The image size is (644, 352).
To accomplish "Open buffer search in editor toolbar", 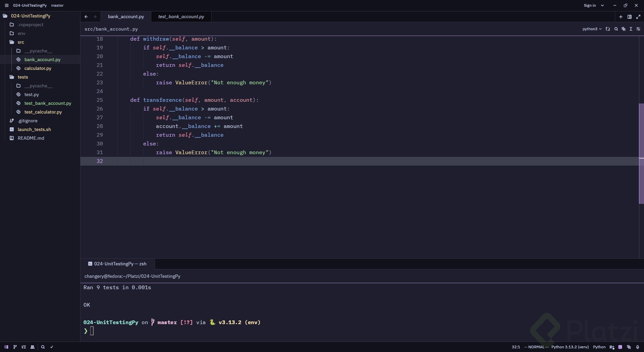I will coord(616,29).
